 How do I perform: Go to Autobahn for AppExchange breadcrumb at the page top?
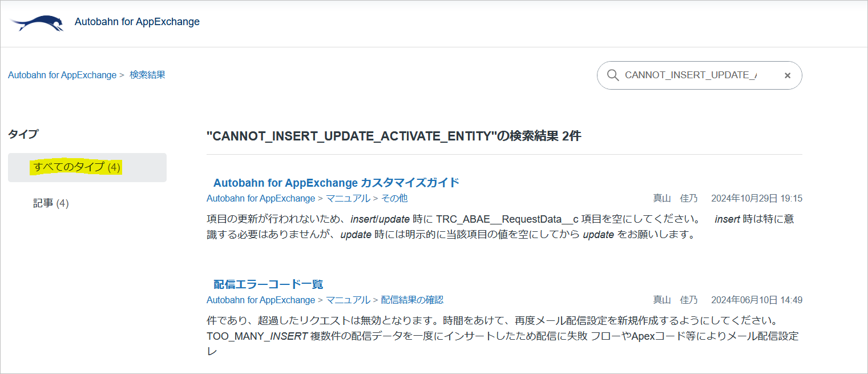pyautogui.click(x=62, y=75)
